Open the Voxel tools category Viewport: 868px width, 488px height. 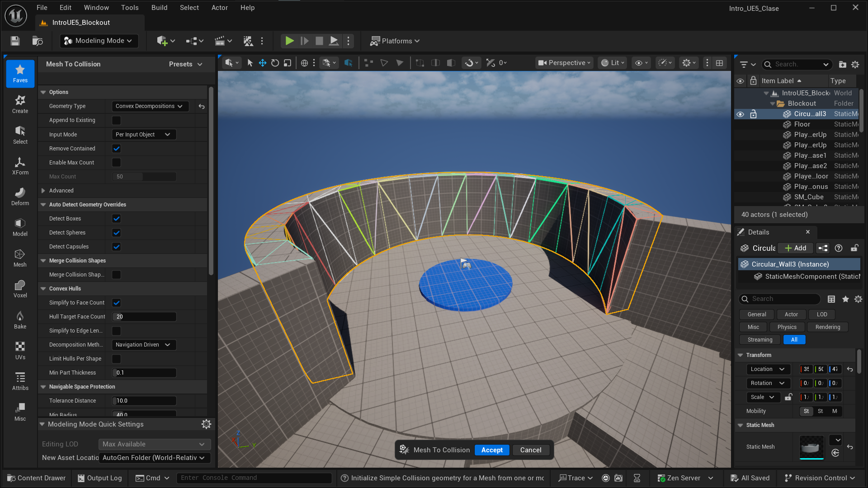(x=20, y=289)
